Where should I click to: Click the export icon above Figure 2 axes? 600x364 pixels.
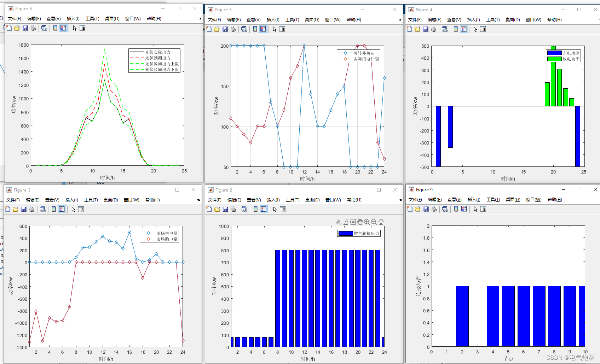pos(339,222)
